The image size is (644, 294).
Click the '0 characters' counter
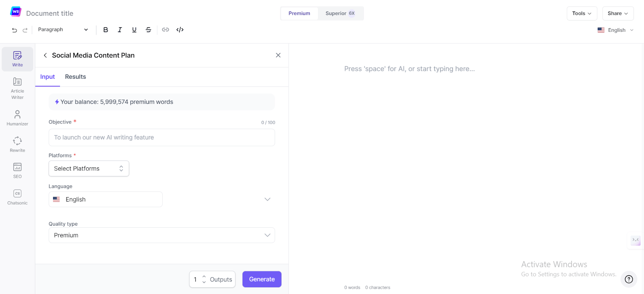pyautogui.click(x=378, y=288)
